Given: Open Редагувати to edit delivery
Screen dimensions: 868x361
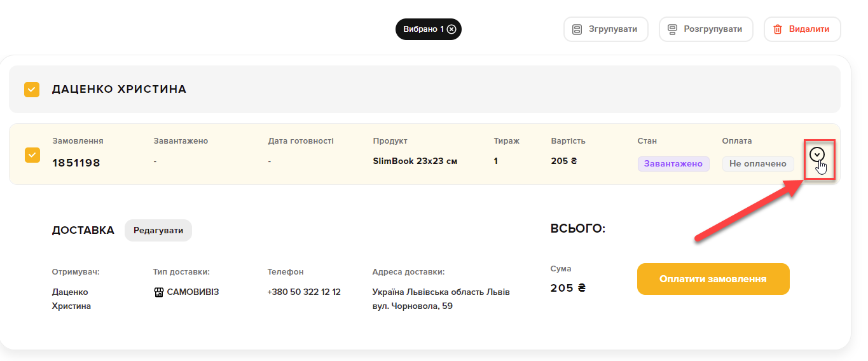Looking at the screenshot, I should (158, 231).
